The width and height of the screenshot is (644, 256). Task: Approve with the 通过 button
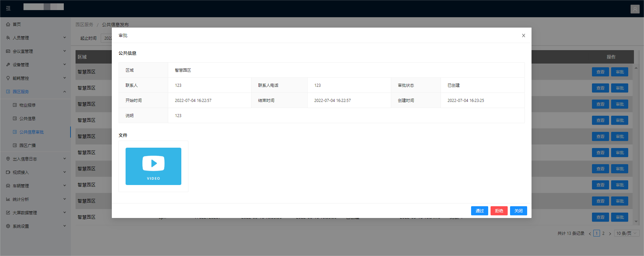[479, 211]
